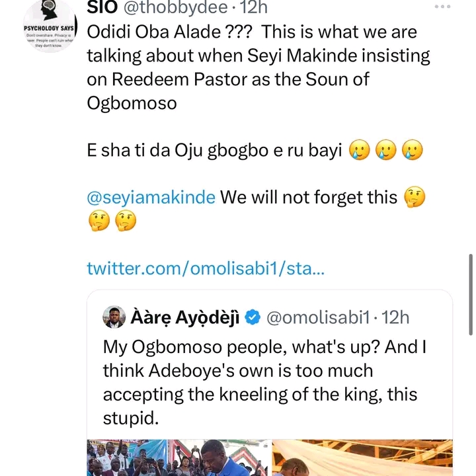Click the last crying emoji in the row

pyautogui.click(x=411, y=151)
